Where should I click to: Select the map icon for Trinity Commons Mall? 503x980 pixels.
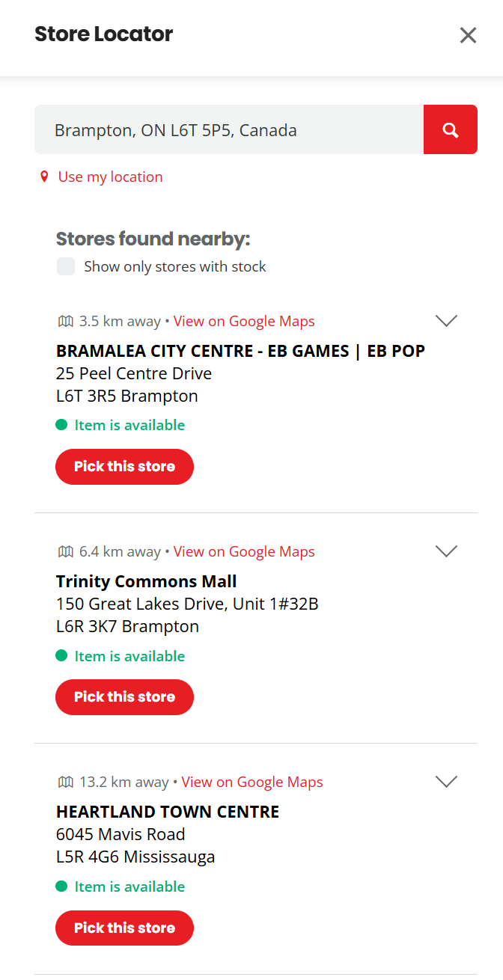tap(64, 551)
